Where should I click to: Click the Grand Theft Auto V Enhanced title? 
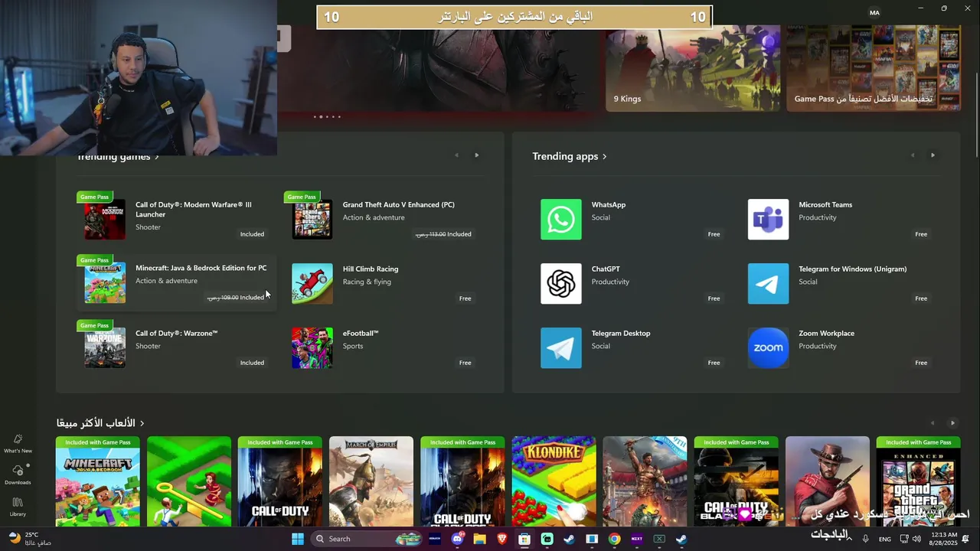[398, 205]
